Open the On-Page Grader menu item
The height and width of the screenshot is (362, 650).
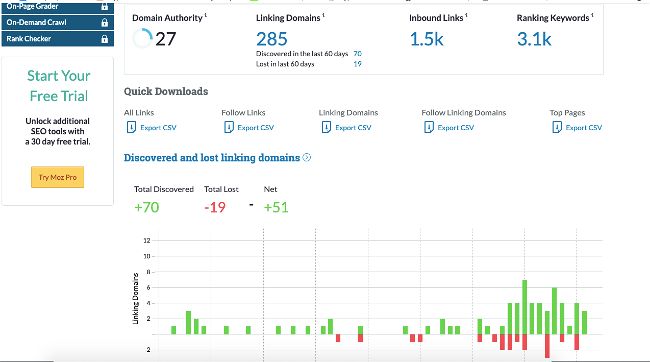coord(58,7)
